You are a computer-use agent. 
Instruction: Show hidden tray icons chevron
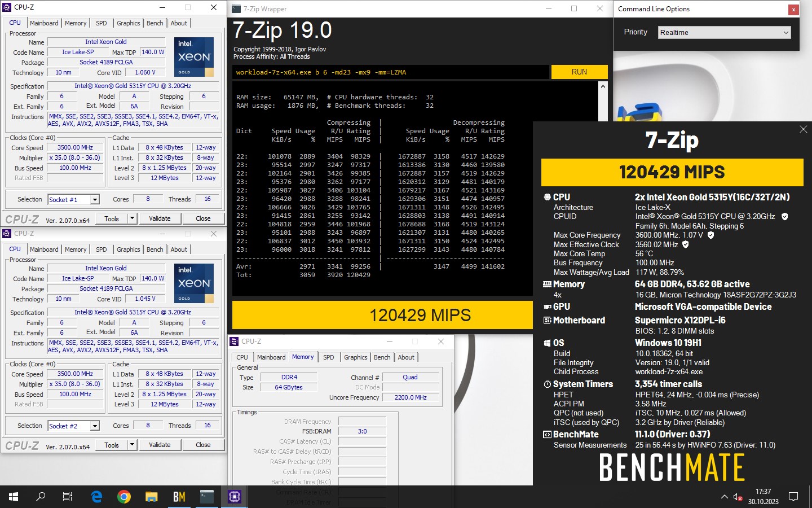click(x=725, y=497)
